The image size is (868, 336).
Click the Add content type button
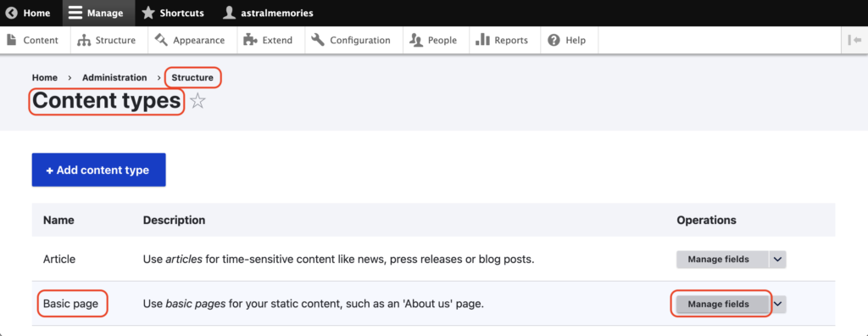click(x=98, y=170)
